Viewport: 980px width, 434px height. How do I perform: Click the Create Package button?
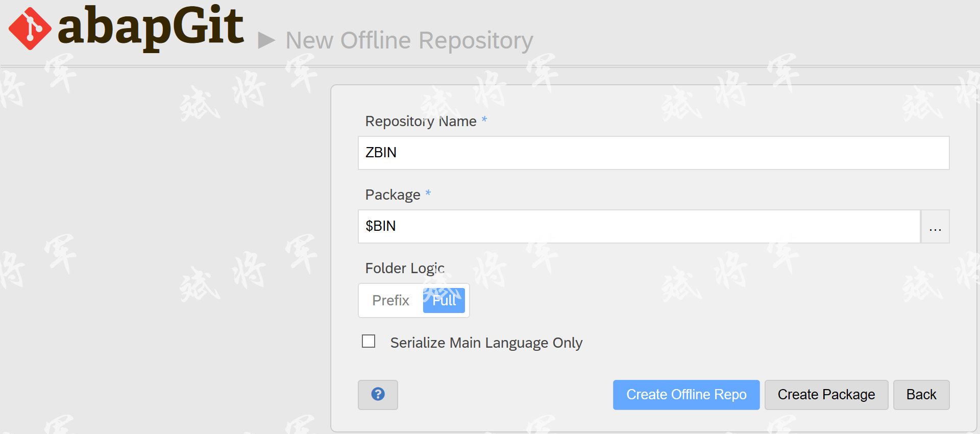point(826,395)
